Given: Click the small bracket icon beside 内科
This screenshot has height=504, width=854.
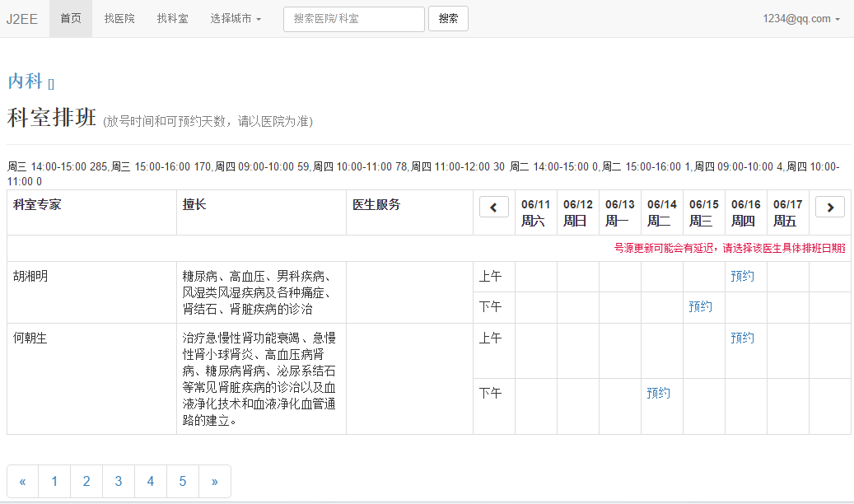Looking at the screenshot, I should click(x=51, y=83).
